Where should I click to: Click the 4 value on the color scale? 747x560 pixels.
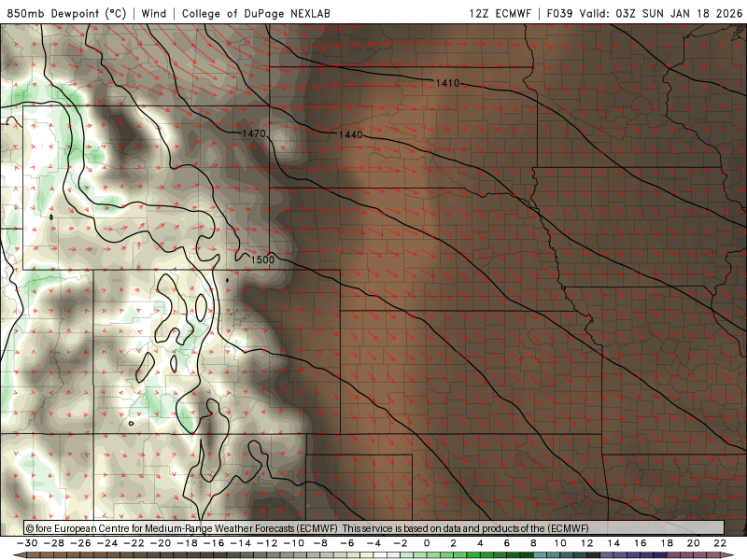pos(480,543)
